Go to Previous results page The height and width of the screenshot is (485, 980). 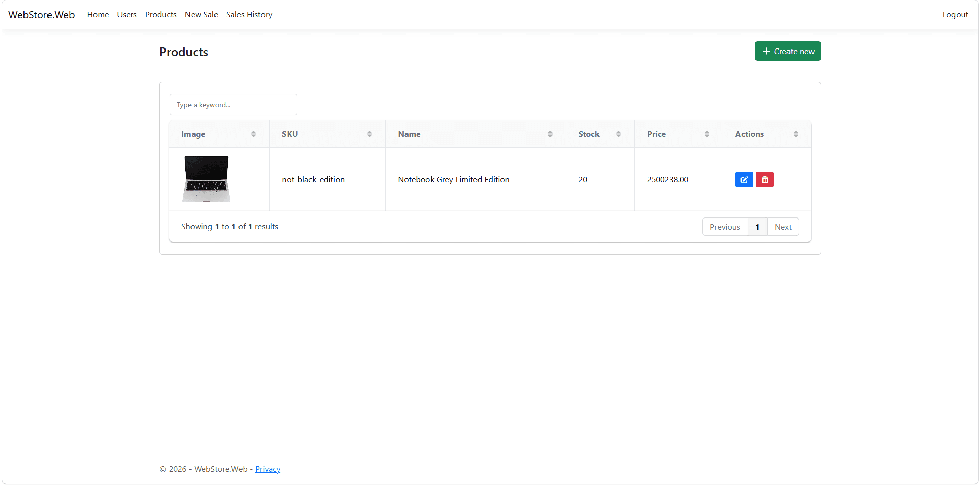pyautogui.click(x=725, y=227)
